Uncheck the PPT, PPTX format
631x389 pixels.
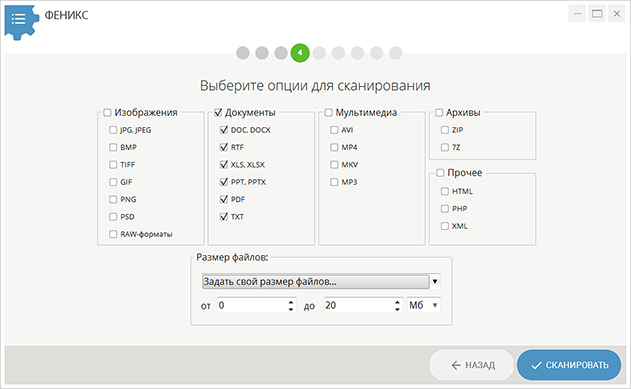(224, 182)
